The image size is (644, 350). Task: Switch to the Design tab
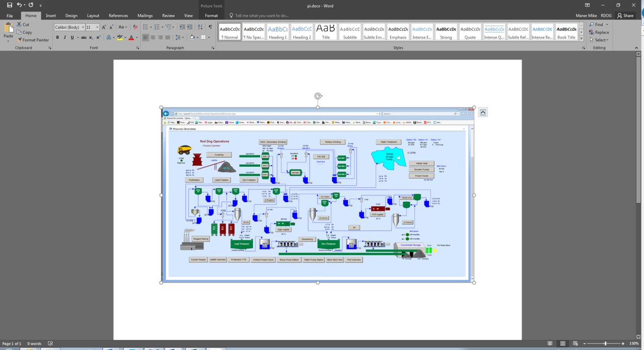click(71, 16)
